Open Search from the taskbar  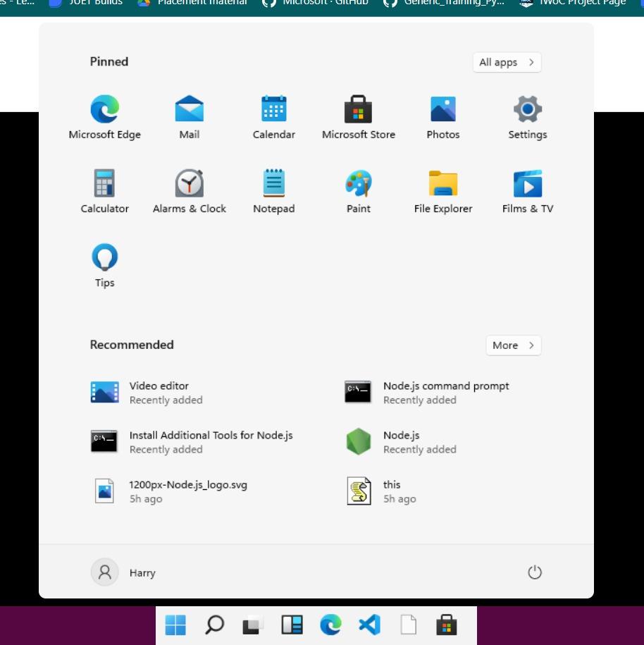214,625
